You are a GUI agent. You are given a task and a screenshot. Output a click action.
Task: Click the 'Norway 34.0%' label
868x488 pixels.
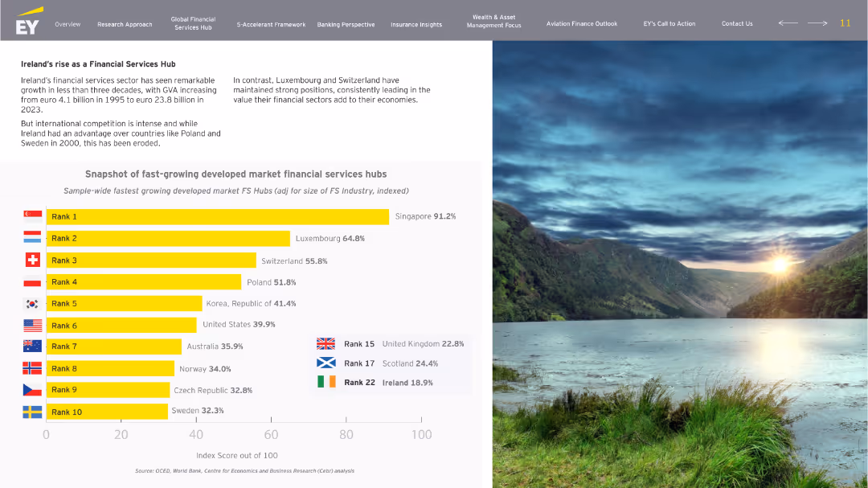[205, 368]
